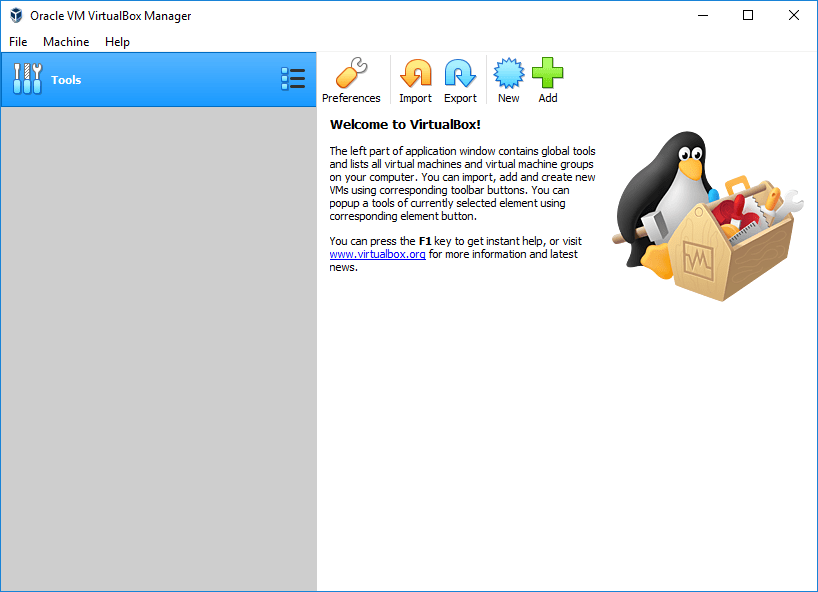This screenshot has height=592, width=818.
Task: Open the File menu
Action: click(x=18, y=42)
